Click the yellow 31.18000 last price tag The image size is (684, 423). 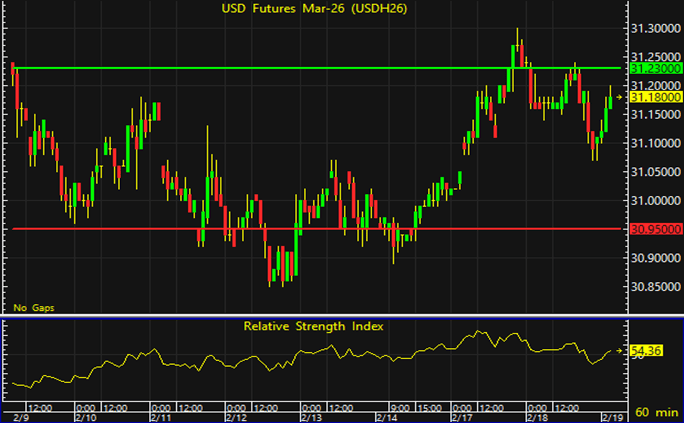click(x=655, y=97)
